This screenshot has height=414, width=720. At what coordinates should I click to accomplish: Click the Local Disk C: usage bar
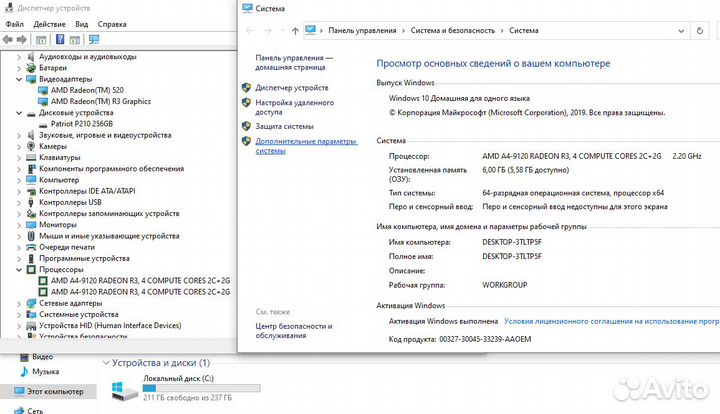coord(202,388)
